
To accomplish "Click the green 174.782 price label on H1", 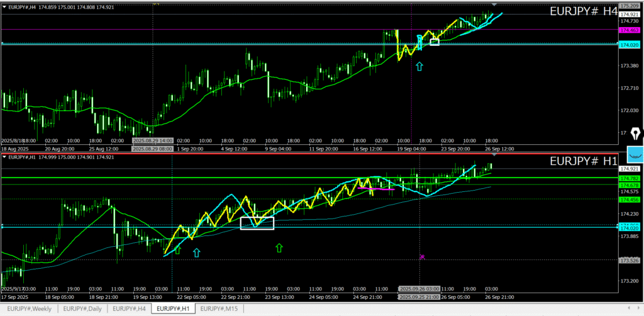I will tap(630, 179).
